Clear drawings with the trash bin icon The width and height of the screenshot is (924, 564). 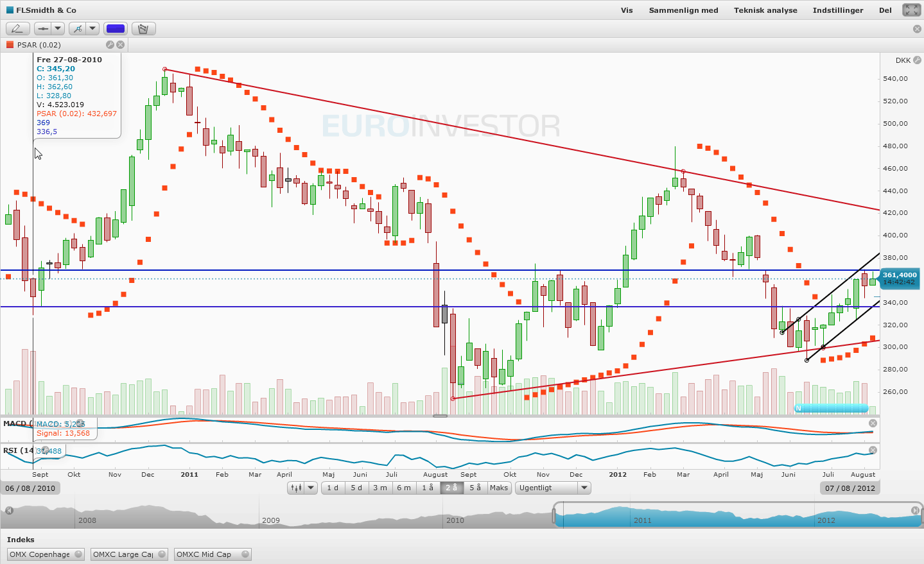point(143,28)
